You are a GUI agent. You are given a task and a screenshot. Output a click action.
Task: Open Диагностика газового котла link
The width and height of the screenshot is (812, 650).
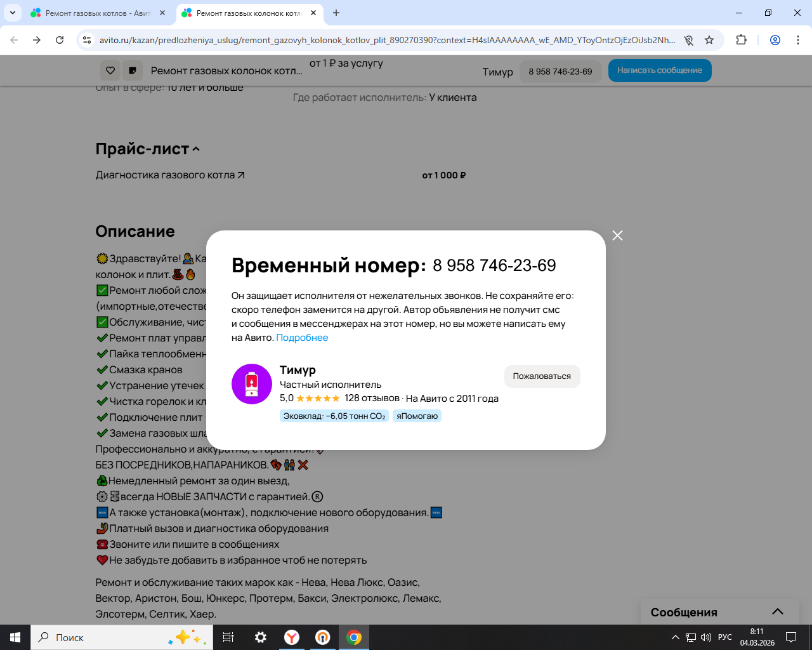click(170, 175)
